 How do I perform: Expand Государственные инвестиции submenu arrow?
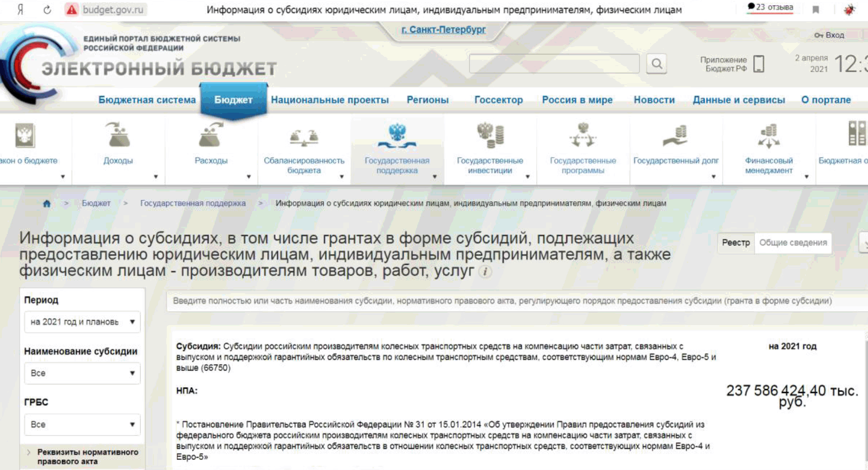click(x=528, y=177)
